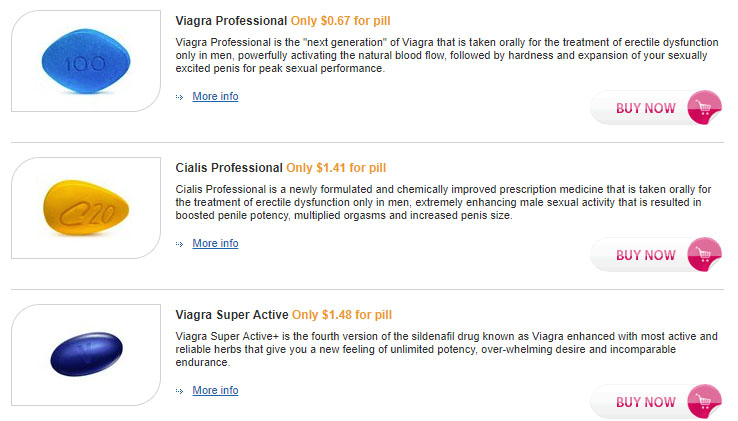
Task: Select the dark blue capsule image
Action: (86, 355)
